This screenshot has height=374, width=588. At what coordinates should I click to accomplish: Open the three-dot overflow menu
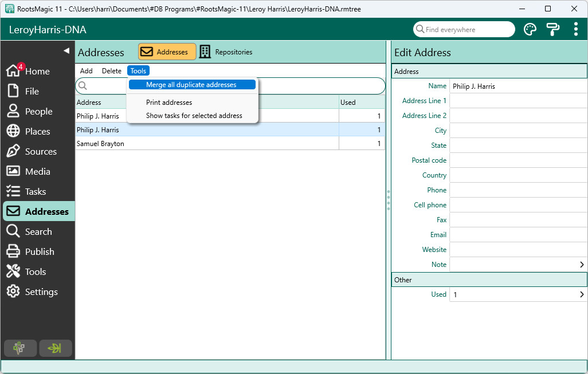click(575, 29)
